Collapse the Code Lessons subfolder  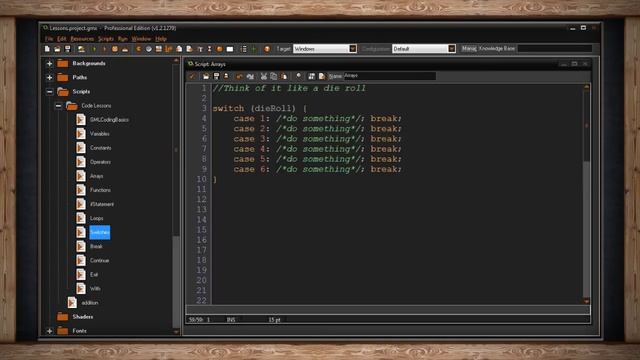pyautogui.click(x=58, y=106)
